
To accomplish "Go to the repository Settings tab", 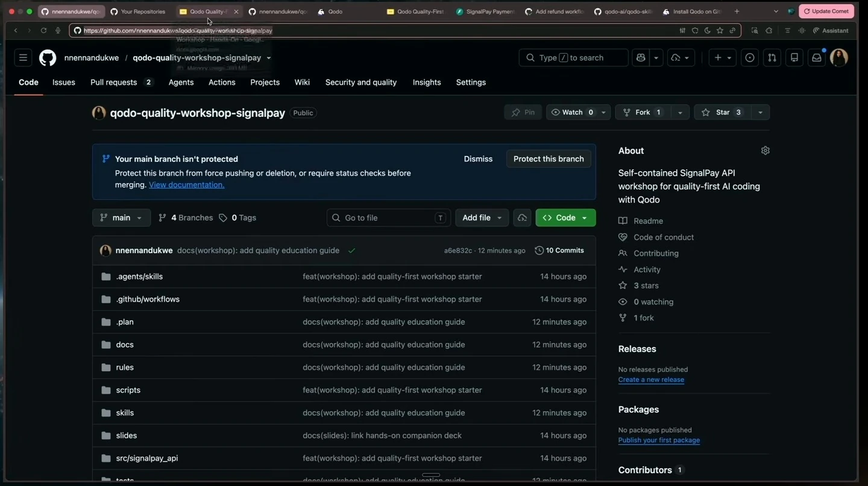I will [x=471, y=83].
